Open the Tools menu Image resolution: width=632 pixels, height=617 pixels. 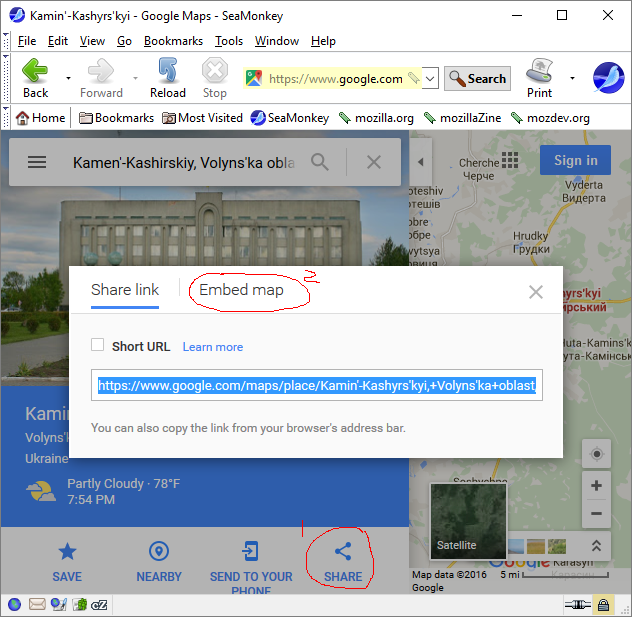(x=229, y=41)
